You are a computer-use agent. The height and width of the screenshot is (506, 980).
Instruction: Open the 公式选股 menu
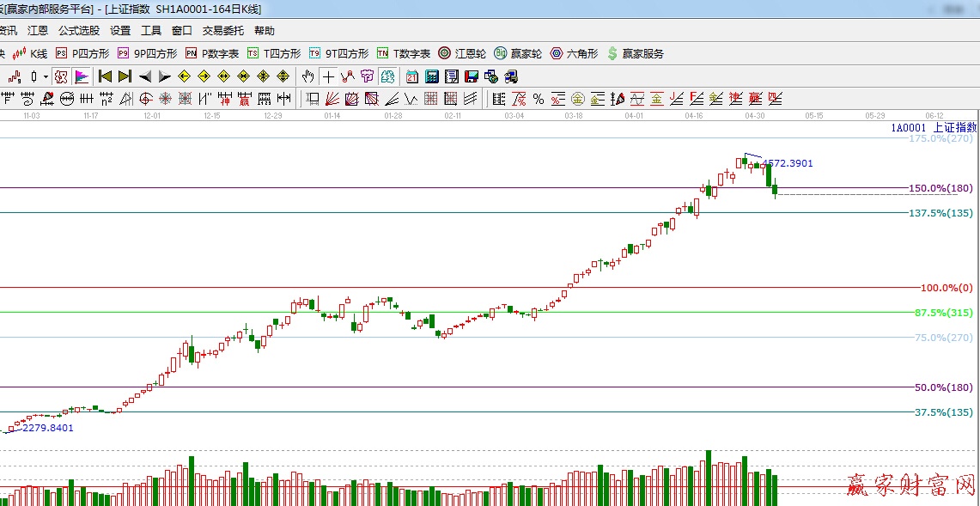(x=79, y=30)
